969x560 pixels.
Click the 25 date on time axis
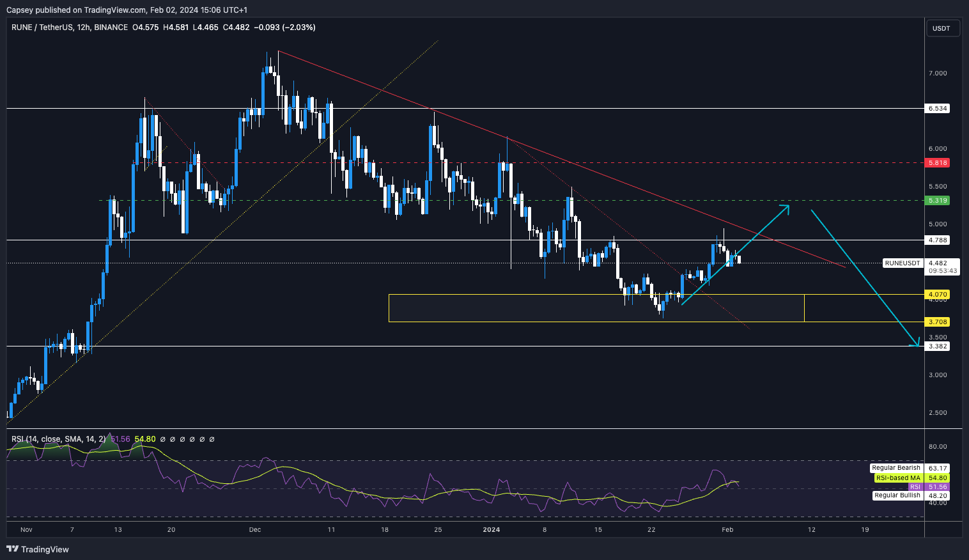click(x=438, y=529)
